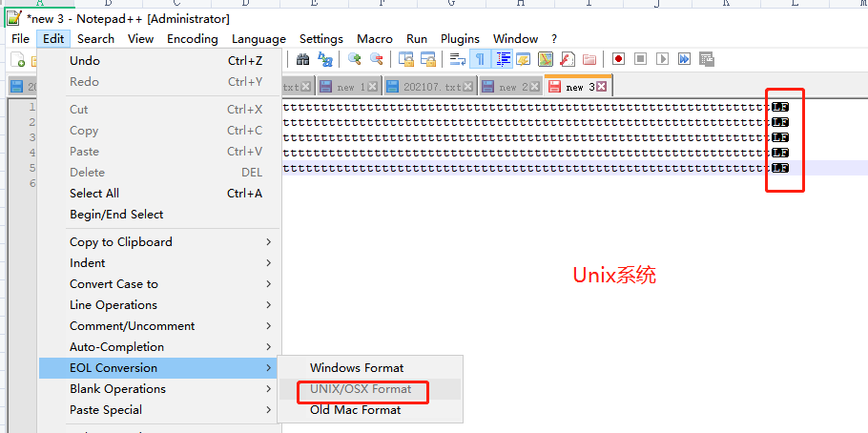Open the Function List icon
The width and height of the screenshot is (868, 433).
[x=568, y=59]
